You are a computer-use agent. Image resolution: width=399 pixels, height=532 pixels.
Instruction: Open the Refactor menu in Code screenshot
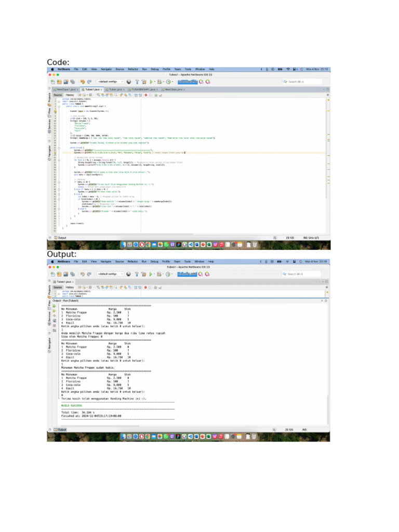(x=133, y=69)
